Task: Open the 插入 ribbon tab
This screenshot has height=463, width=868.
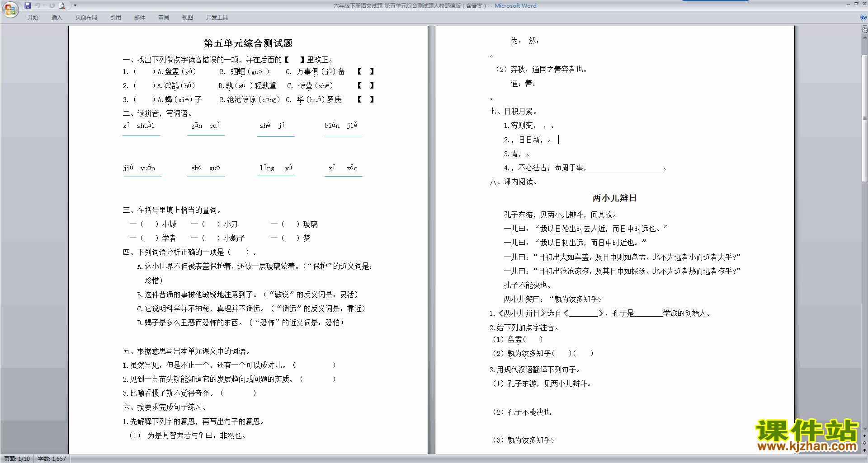Action: 57,17
